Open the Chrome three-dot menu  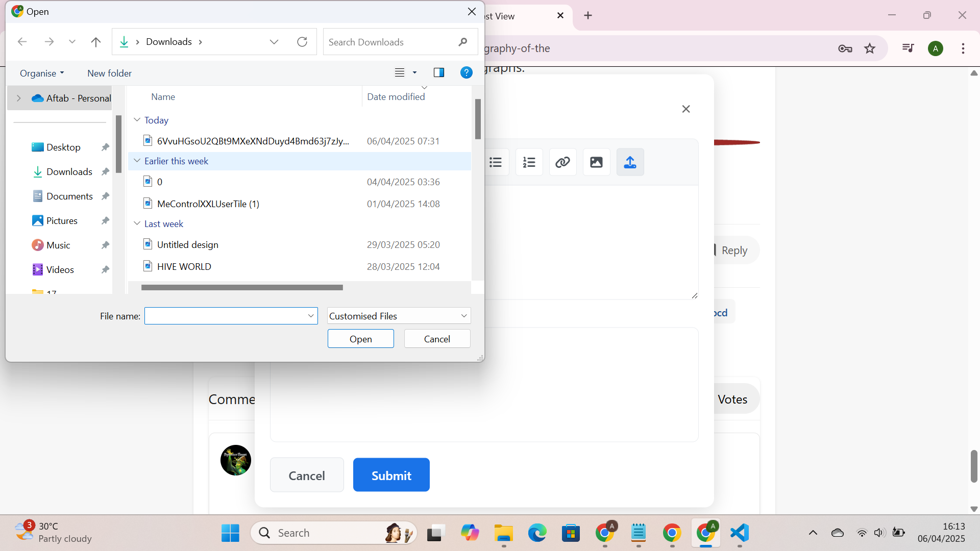click(963, 48)
